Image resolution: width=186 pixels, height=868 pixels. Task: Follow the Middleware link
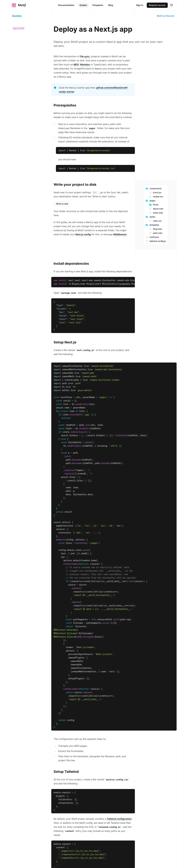pos(120,235)
